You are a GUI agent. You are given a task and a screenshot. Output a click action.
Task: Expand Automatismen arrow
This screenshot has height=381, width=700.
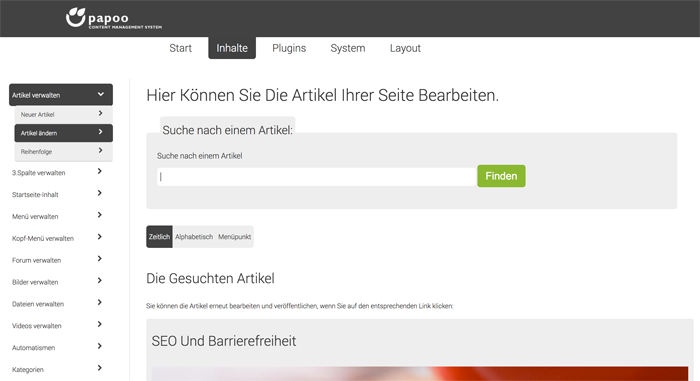coord(100,346)
